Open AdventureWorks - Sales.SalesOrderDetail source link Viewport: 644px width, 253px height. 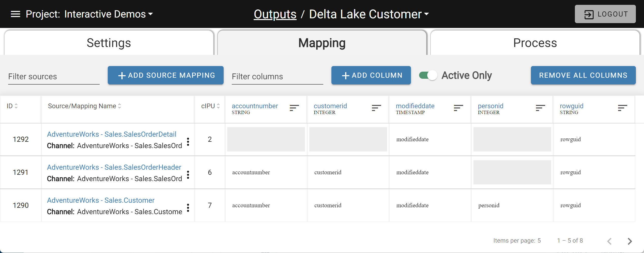112,134
